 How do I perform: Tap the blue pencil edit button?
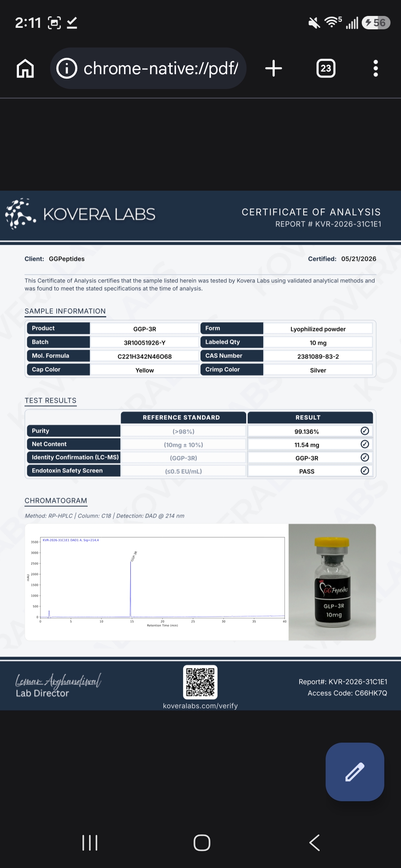pyautogui.click(x=355, y=772)
